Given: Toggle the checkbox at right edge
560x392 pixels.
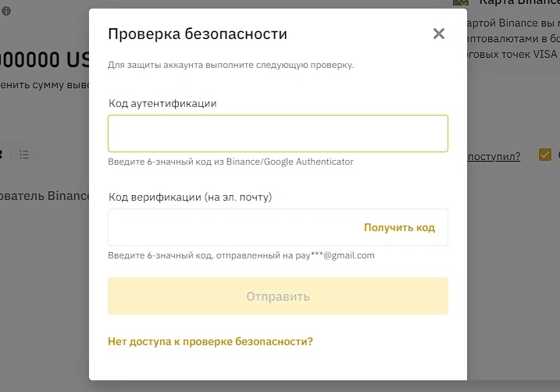Looking at the screenshot, I should click(x=545, y=155).
